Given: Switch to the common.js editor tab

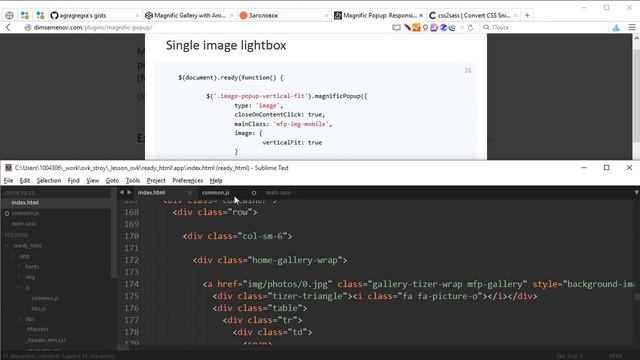Looking at the screenshot, I should [216, 193].
